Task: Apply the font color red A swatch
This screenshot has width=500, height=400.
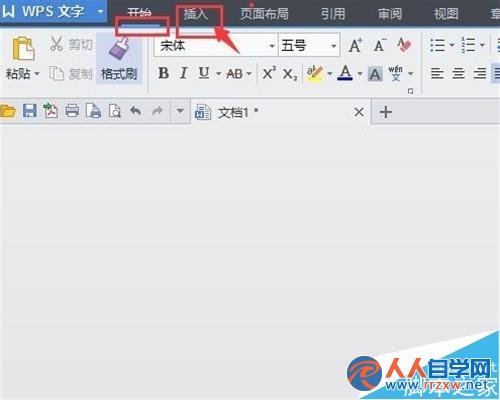Action: pos(345,73)
